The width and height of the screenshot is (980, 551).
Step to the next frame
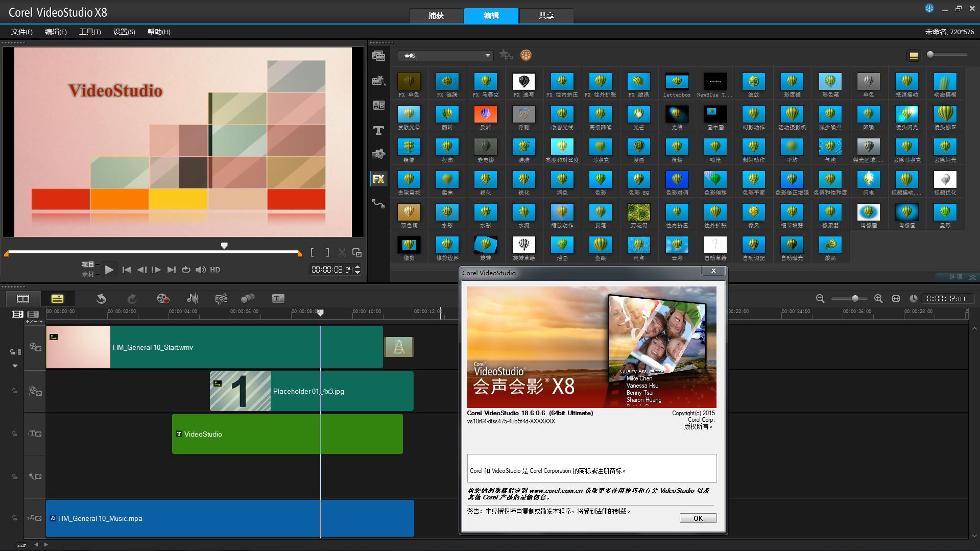[x=156, y=270]
